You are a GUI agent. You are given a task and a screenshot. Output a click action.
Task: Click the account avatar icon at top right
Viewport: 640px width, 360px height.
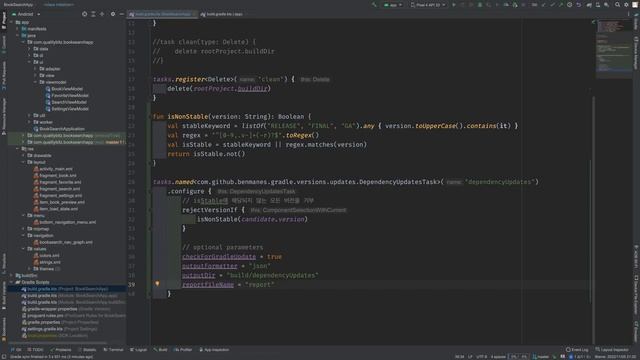pos(635,5)
